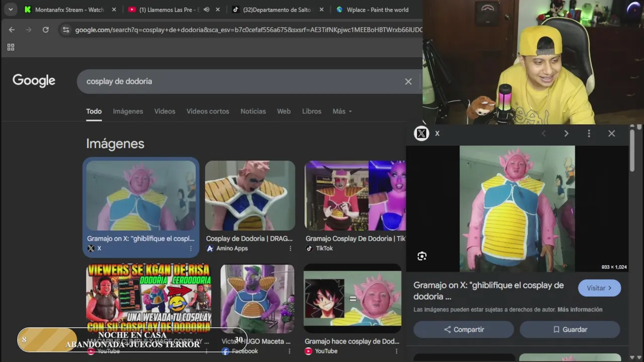Switch to Videos results
This screenshot has height=362, width=644.
(x=165, y=111)
